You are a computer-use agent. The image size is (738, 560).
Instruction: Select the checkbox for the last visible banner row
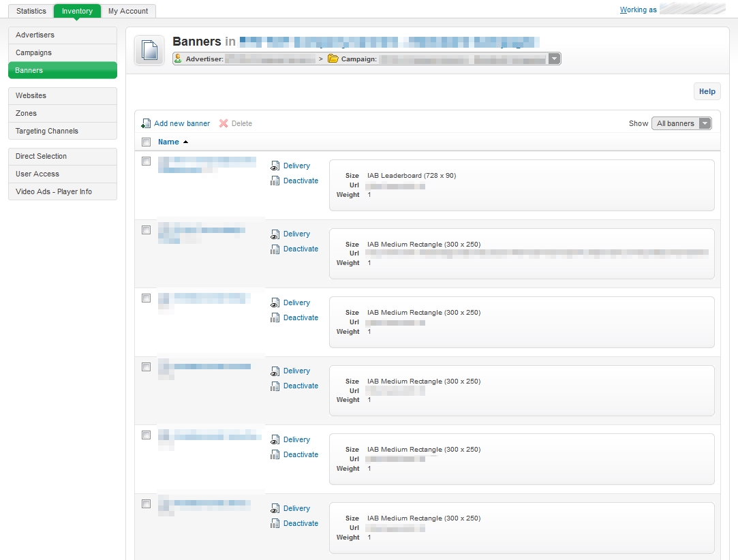[x=146, y=504]
